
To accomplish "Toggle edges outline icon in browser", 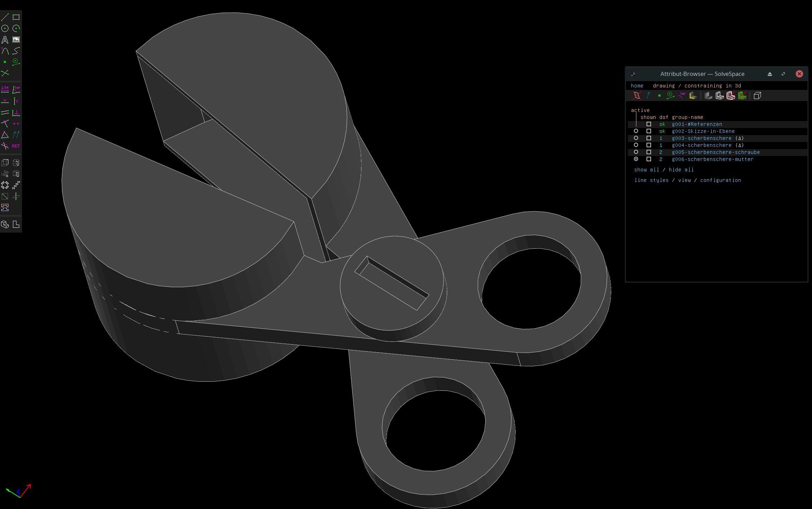I will coord(720,96).
